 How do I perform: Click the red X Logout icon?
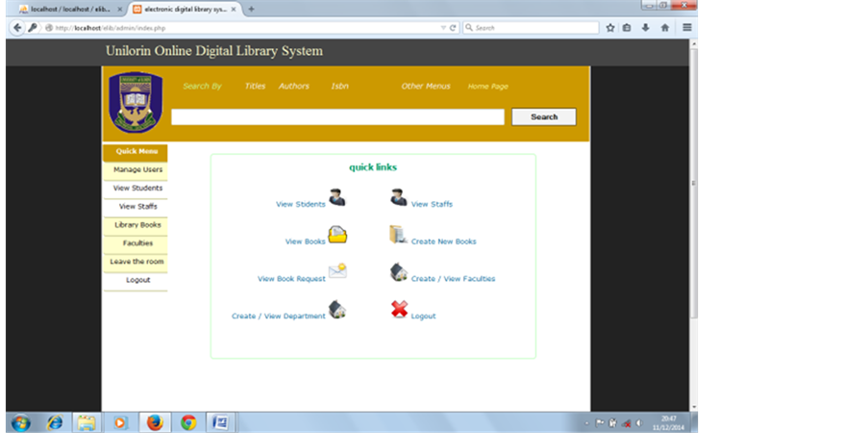399,310
